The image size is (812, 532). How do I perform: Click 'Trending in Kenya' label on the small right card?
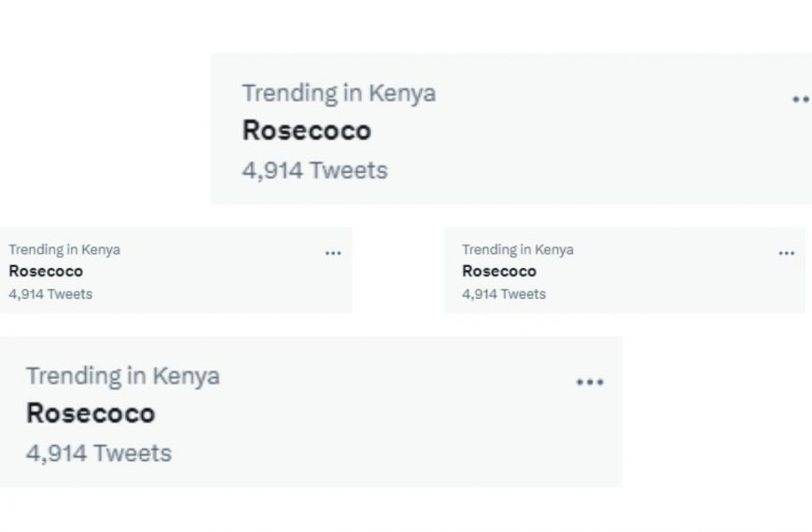pyautogui.click(x=518, y=249)
